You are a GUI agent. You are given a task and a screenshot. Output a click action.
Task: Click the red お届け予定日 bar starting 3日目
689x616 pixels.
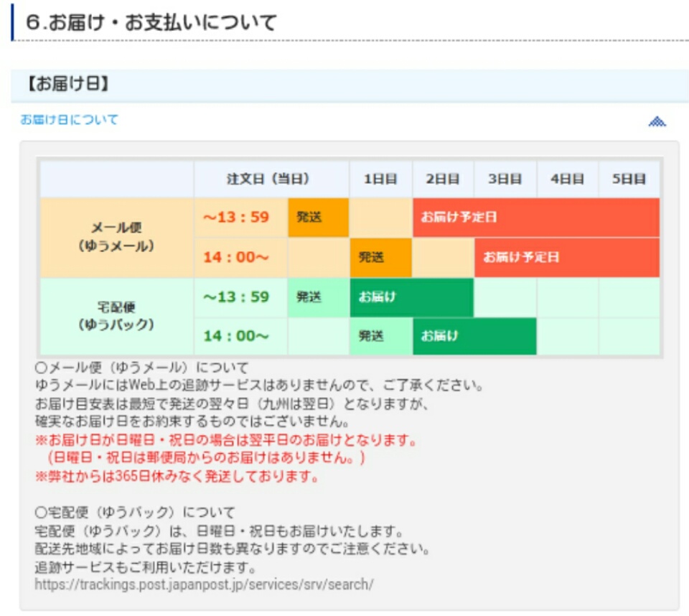[x=567, y=257]
